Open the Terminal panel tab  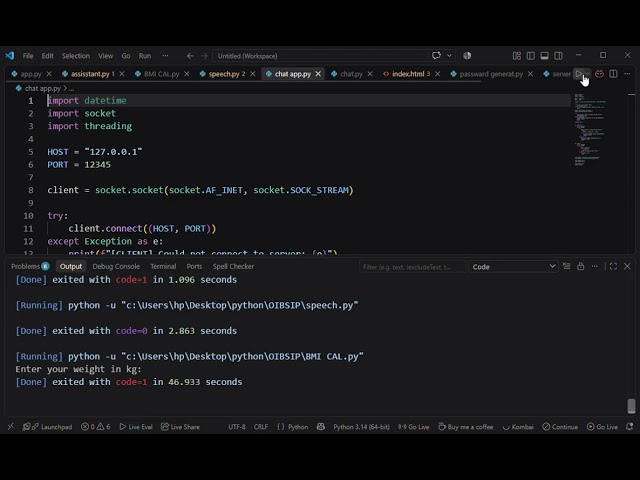(x=163, y=266)
